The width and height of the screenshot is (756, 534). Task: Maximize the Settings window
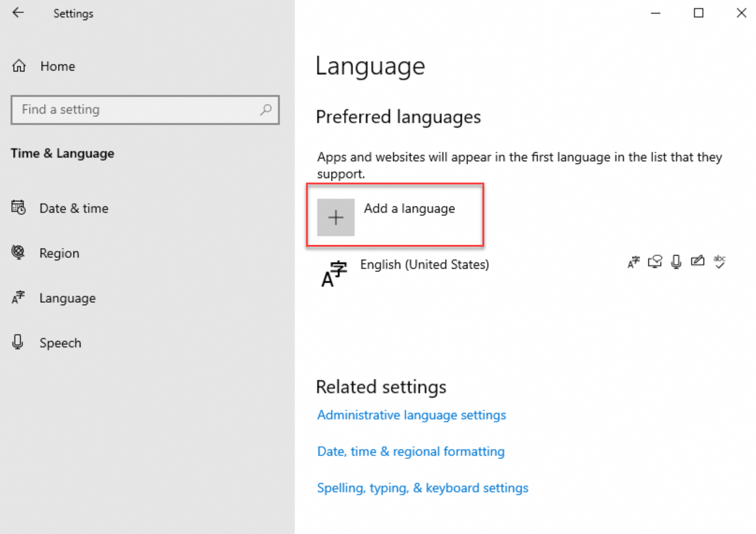pyautogui.click(x=699, y=13)
